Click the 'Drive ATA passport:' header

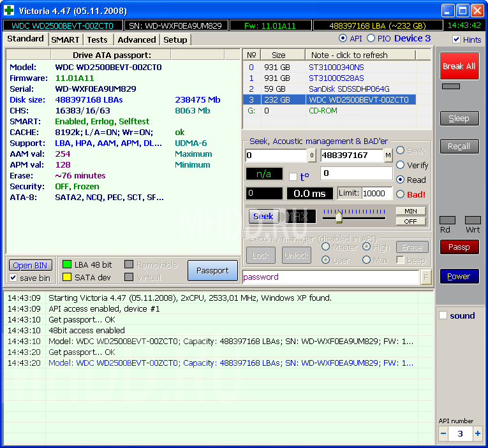(x=112, y=55)
